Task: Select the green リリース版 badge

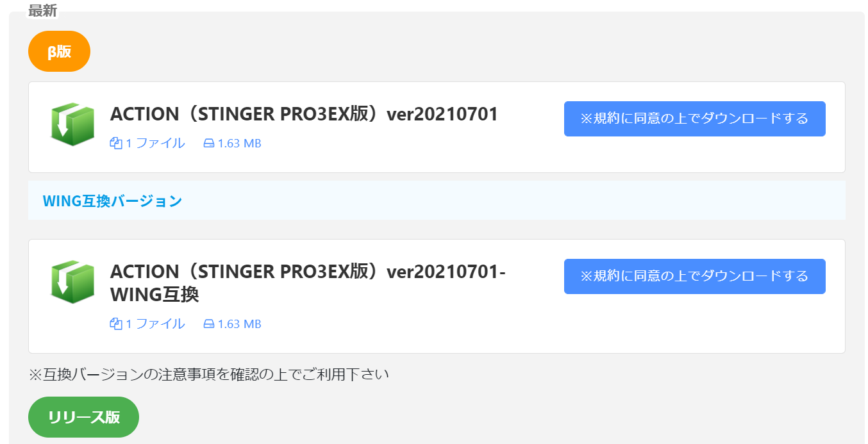Action: pos(83,416)
